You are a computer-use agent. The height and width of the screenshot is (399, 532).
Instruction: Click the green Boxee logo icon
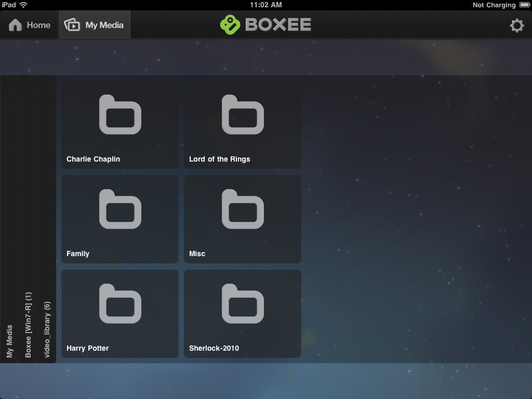[230, 25]
